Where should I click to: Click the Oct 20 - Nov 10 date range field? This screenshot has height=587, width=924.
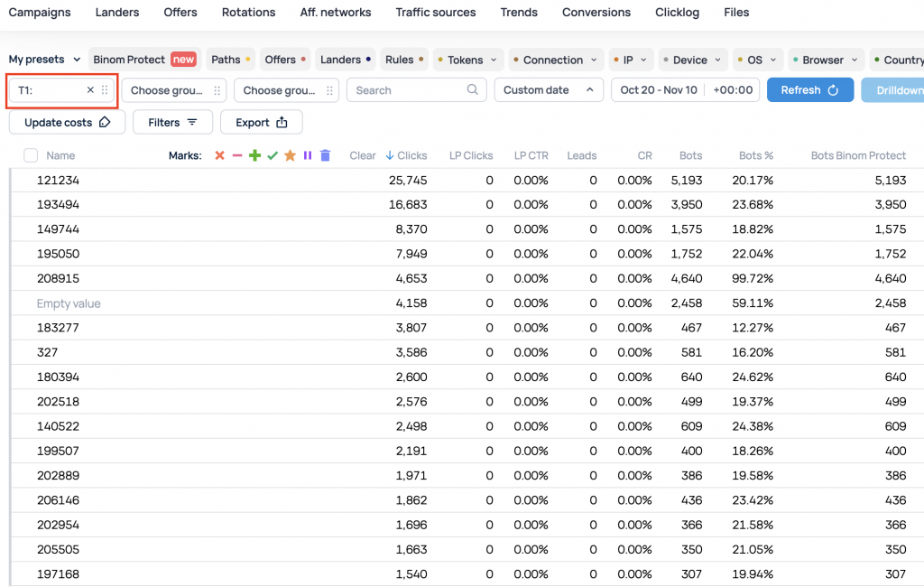pos(659,90)
